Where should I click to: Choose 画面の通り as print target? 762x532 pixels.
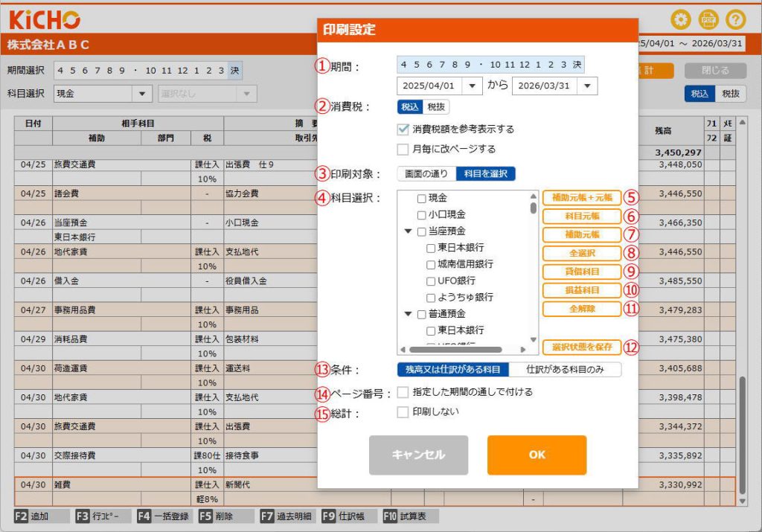click(x=426, y=174)
